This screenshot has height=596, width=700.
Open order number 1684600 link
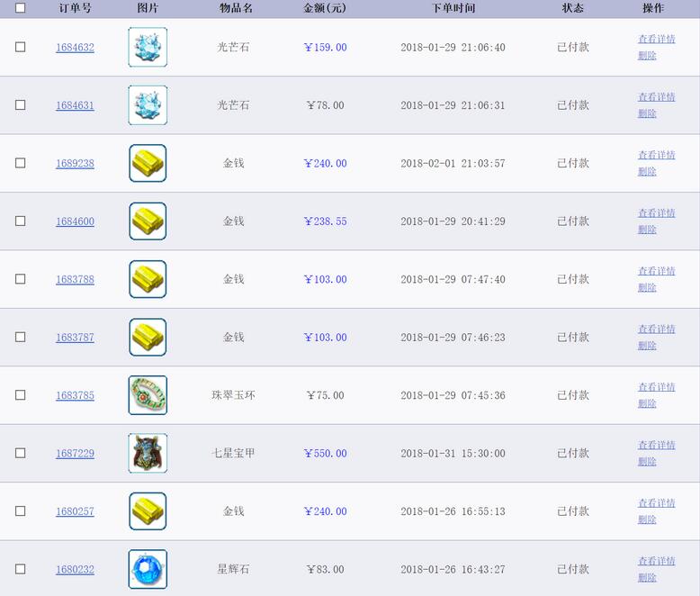pyautogui.click(x=75, y=221)
